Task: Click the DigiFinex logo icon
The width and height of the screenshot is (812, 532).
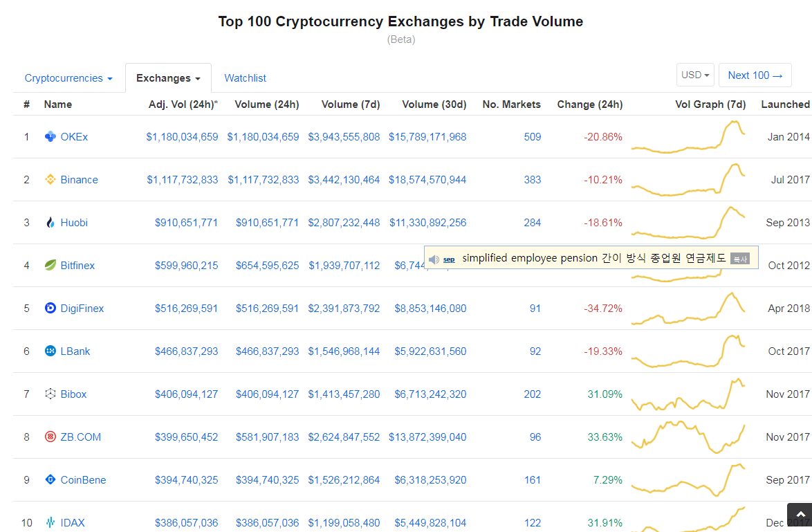Action: click(x=50, y=309)
